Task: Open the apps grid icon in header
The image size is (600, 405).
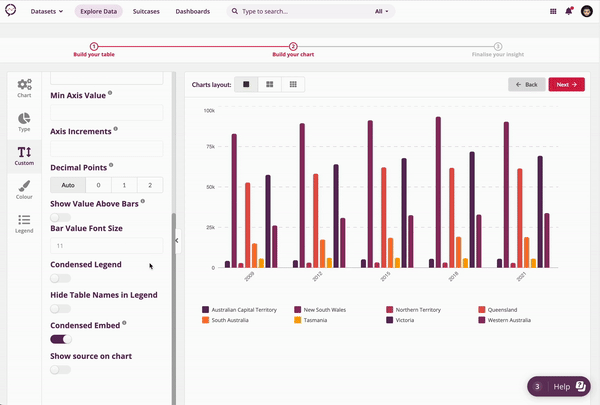Action: pyautogui.click(x=554, y=11)
